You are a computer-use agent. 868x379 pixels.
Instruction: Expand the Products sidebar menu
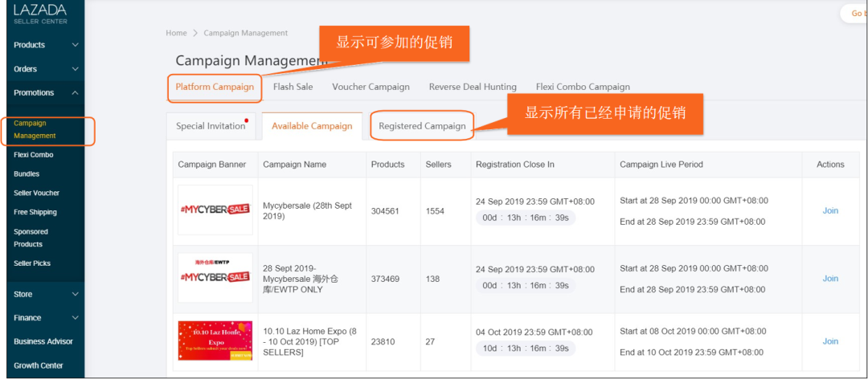(46, 45)
